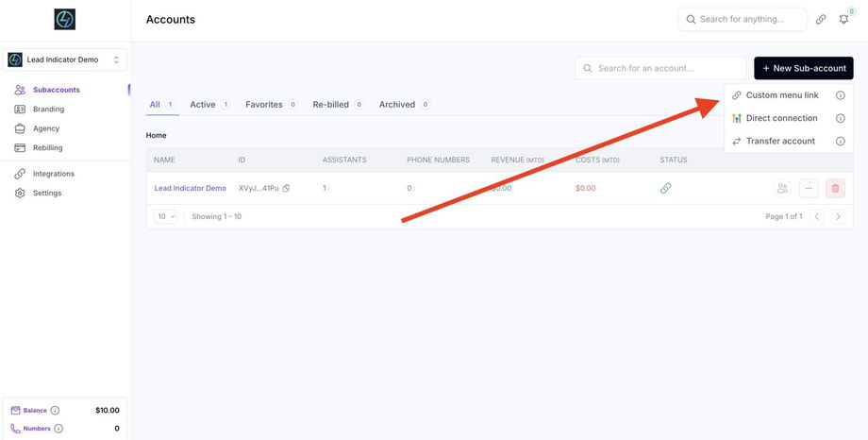Click the green status link icon

coord(666,189)
